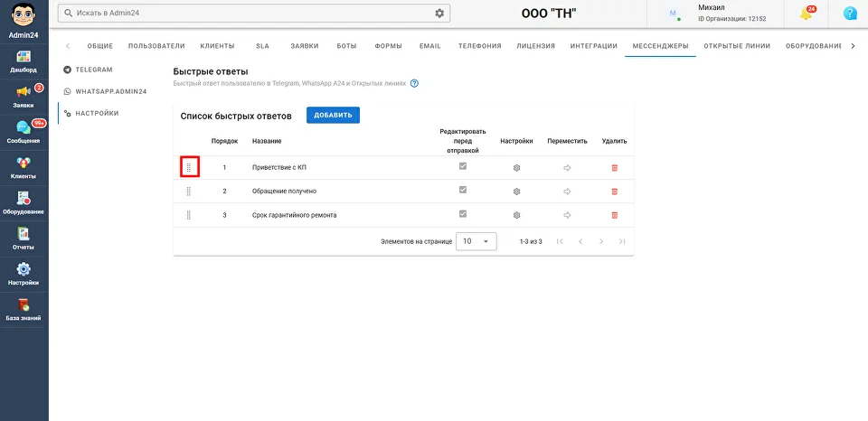Open the help question mark icon
The height and width of the screenshot is (421, 868).
pyautogui.click(x=850, y=14)
